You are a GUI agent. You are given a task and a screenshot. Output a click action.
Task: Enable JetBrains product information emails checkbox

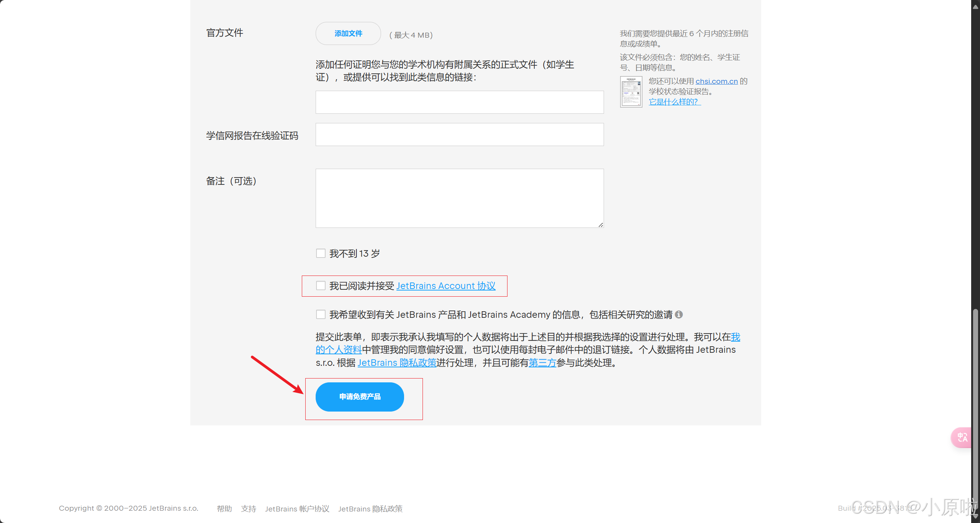321,314
